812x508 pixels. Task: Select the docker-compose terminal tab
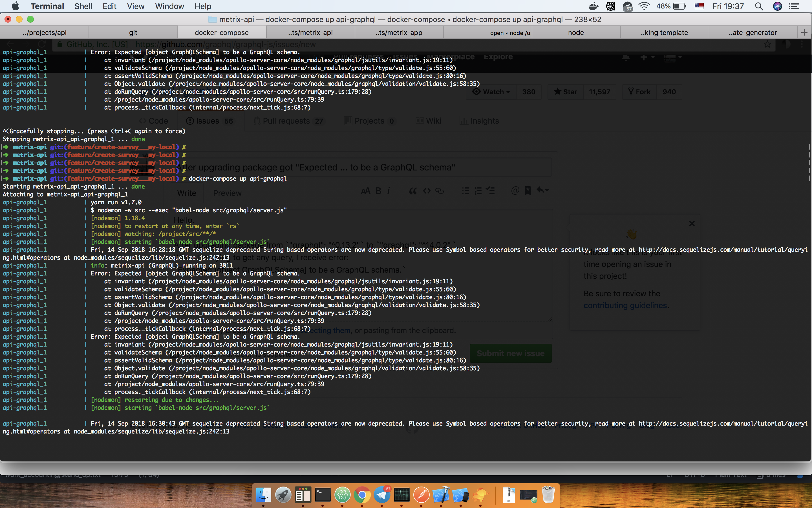pos(222,32)
